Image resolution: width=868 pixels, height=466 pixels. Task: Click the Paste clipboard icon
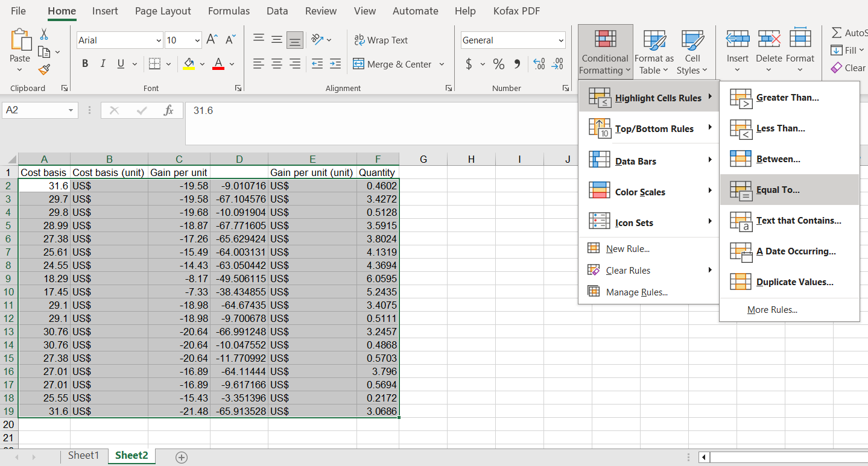(20, 40)
